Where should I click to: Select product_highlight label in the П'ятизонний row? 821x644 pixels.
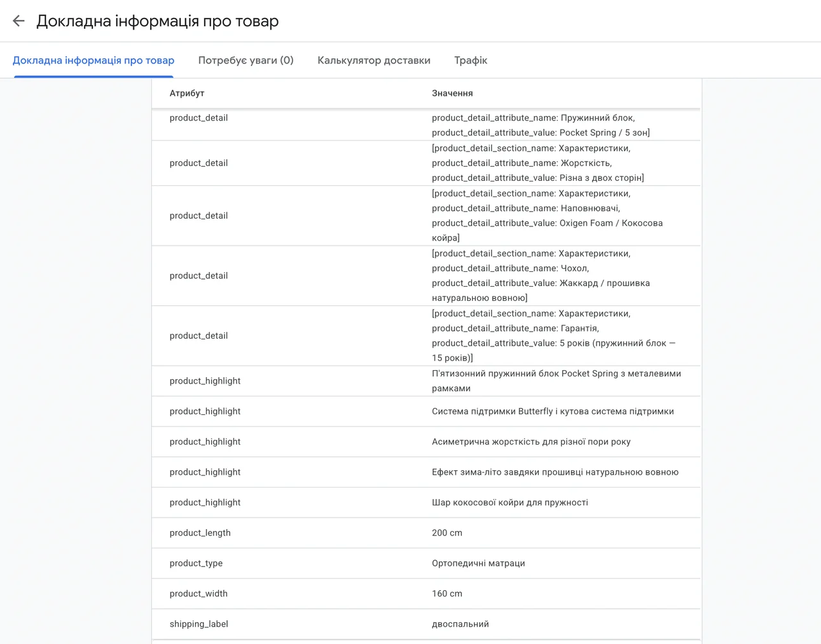(x=205, y=381)
